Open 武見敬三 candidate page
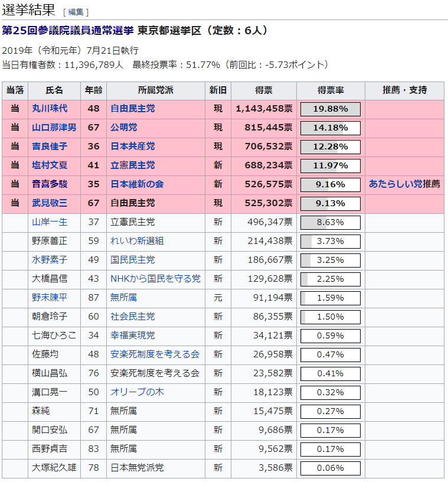Viewport: 448px width, 482px height. click(x=50, y=203)
